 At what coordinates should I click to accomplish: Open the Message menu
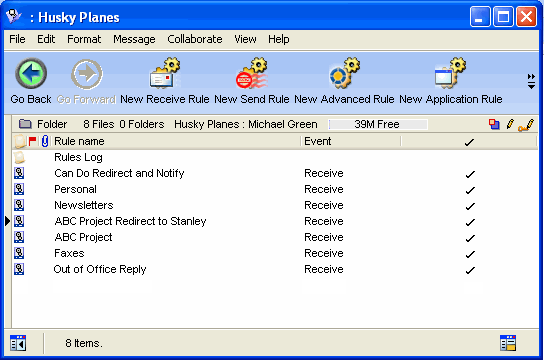(x=134, y=39)
